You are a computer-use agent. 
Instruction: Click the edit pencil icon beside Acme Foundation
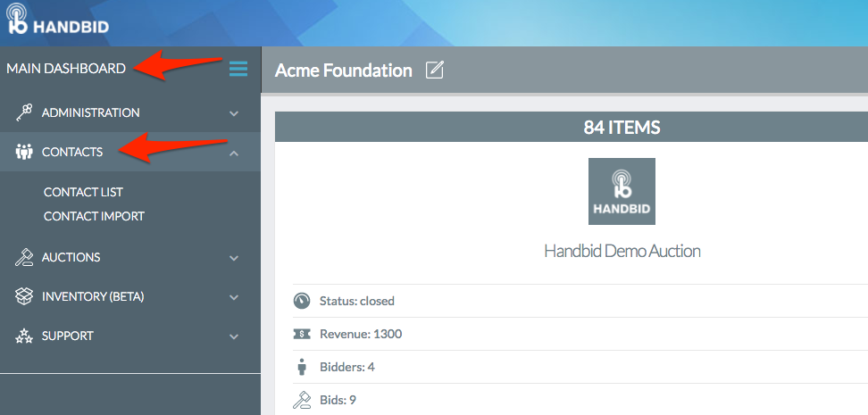pyautogui.click(x=435, y=71)
